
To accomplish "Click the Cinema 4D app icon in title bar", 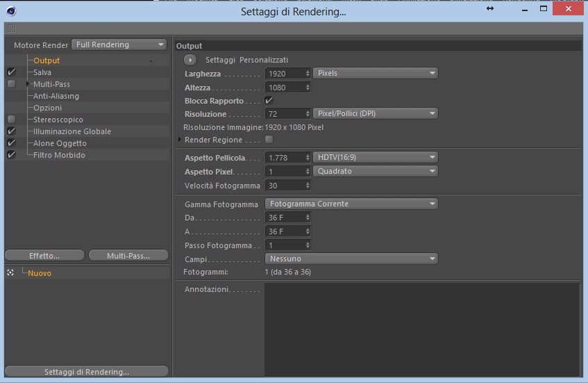I will [x=11, y=11].
